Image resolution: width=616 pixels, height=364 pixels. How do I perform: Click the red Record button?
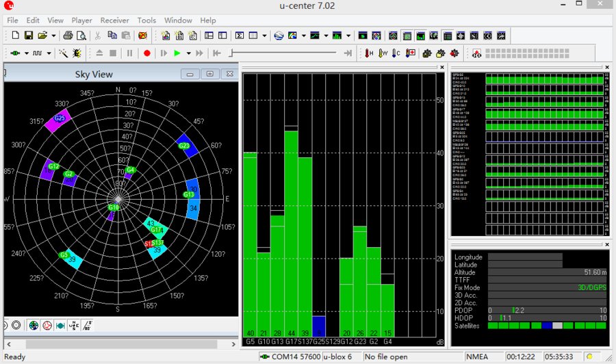point(146,53)
